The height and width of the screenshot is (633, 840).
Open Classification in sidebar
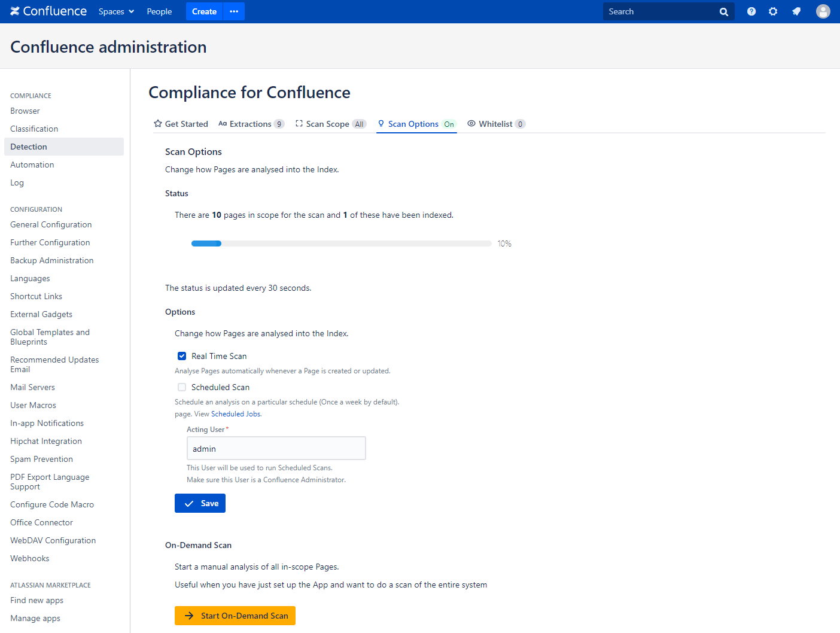click(x=34, y=129)
